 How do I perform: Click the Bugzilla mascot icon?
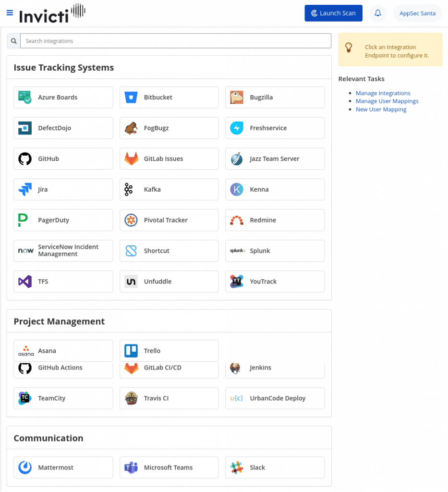pyautogui.click(x=237, y=97)
